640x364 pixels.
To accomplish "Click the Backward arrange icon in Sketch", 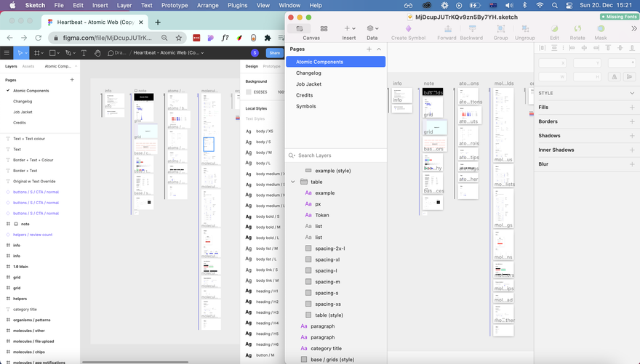I will [472, 29].
